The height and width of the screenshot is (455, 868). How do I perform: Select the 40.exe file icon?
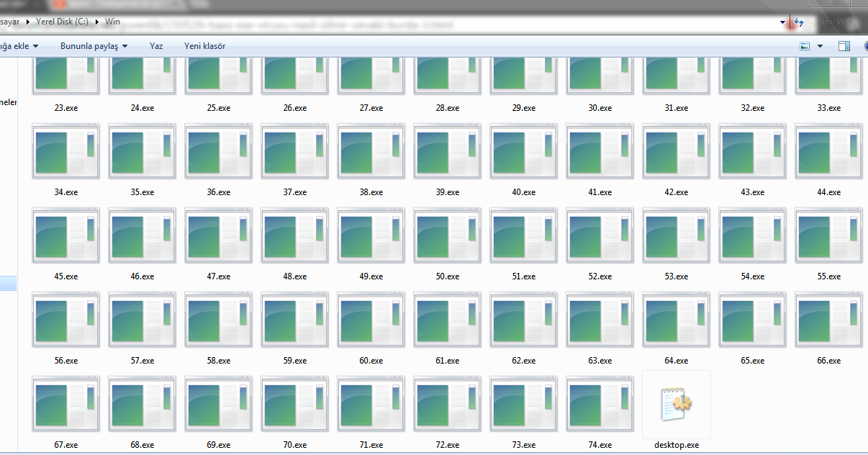[524, 151]
